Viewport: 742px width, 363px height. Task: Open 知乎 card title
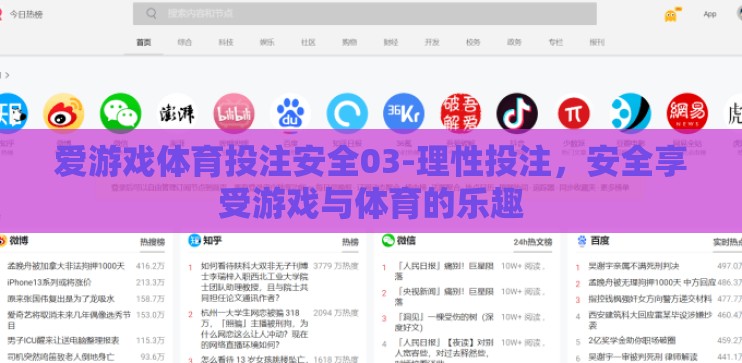tap(212, 240)
